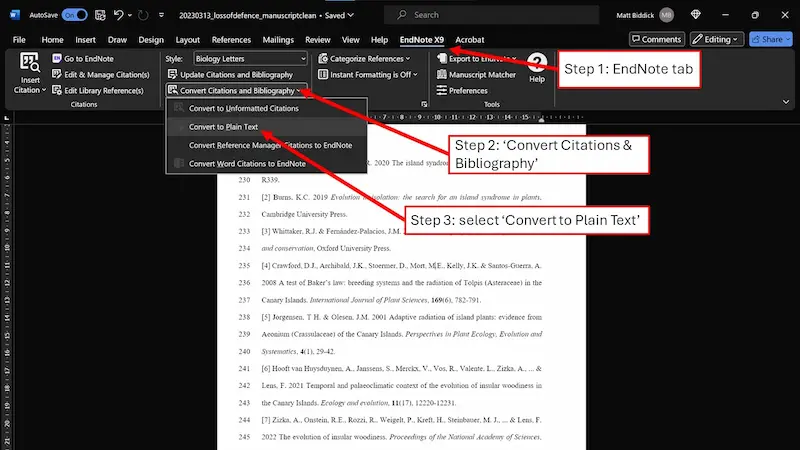
Task: Switch to the Home tab
Action: [53, 40]
